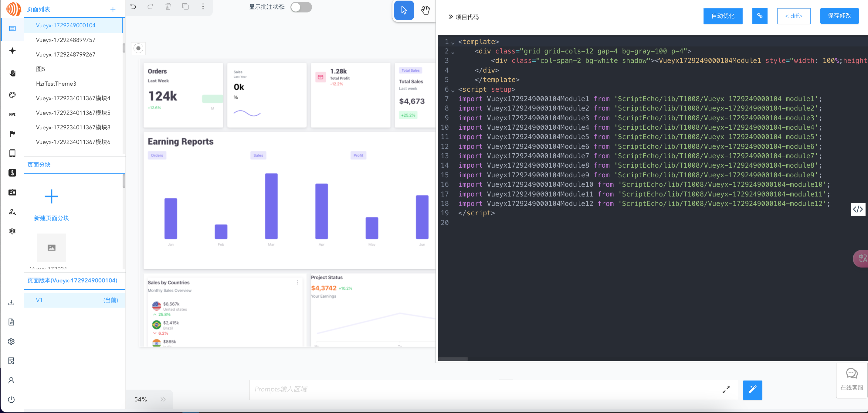Image resolution: width=868 pixels, height=413 pixels.
Task: Open the API sidebar icon
Action: pos(12,114)
